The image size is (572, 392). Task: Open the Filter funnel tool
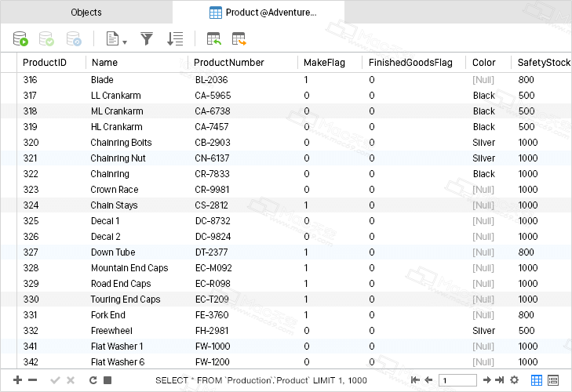(x=147, y=38)
